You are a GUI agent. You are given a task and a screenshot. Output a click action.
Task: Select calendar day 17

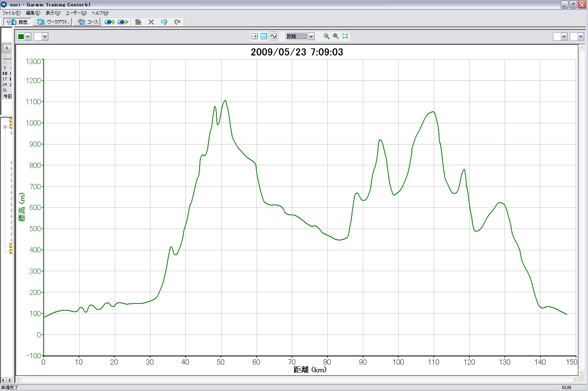click(x=4, y=79)
